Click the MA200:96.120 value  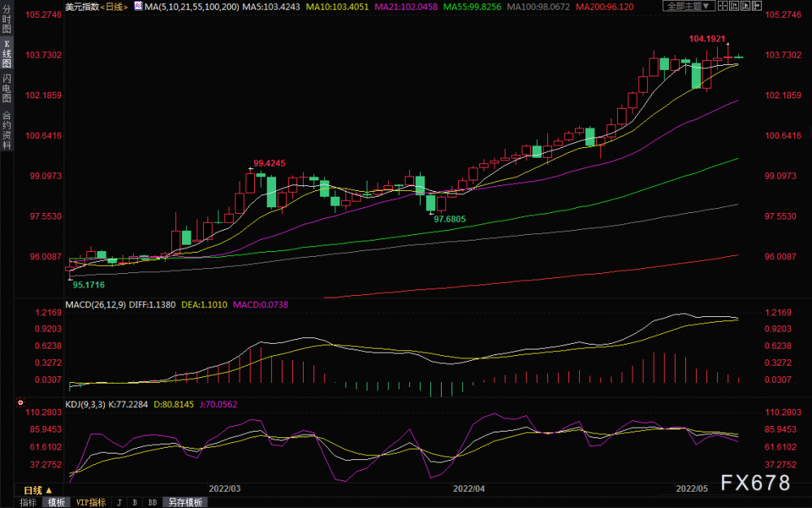605,7
